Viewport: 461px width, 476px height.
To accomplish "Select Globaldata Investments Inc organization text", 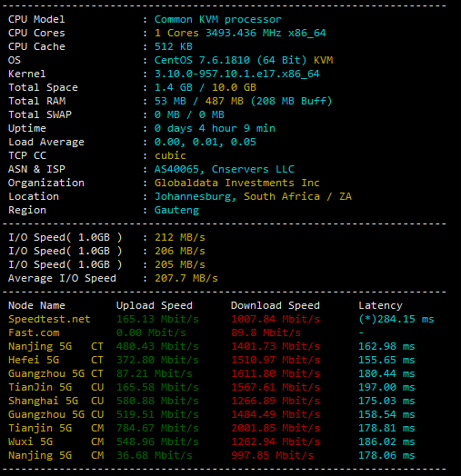I will pyautogui.click(x=237, y=183).
